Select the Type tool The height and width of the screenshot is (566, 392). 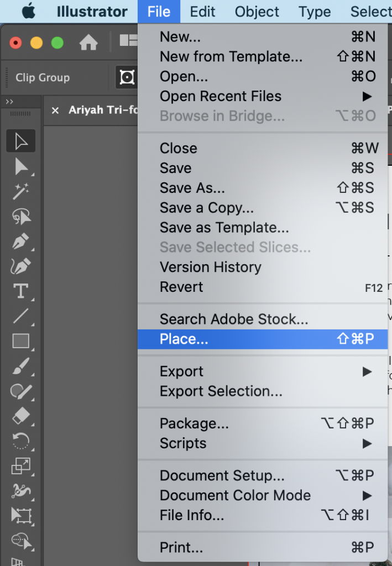[x=21, y=291]
